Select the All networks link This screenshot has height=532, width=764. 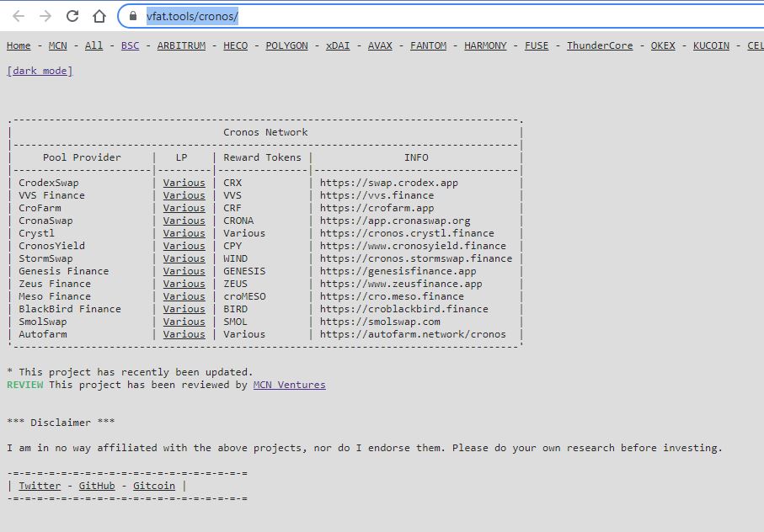[x=93, y=45]
